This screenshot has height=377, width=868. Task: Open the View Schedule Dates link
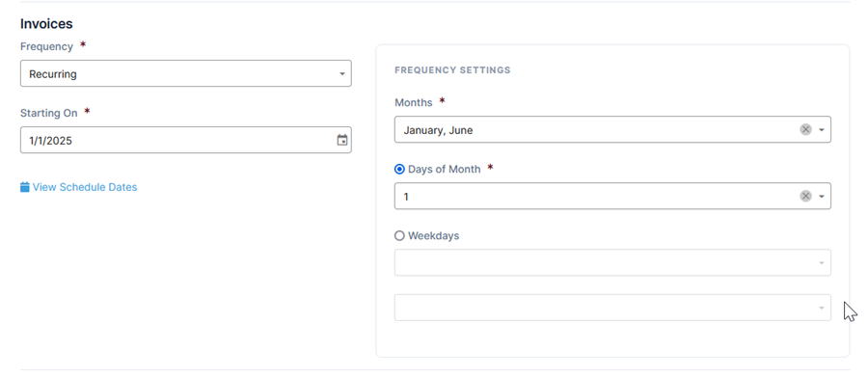pyautogui.click(x=85, y=187)
